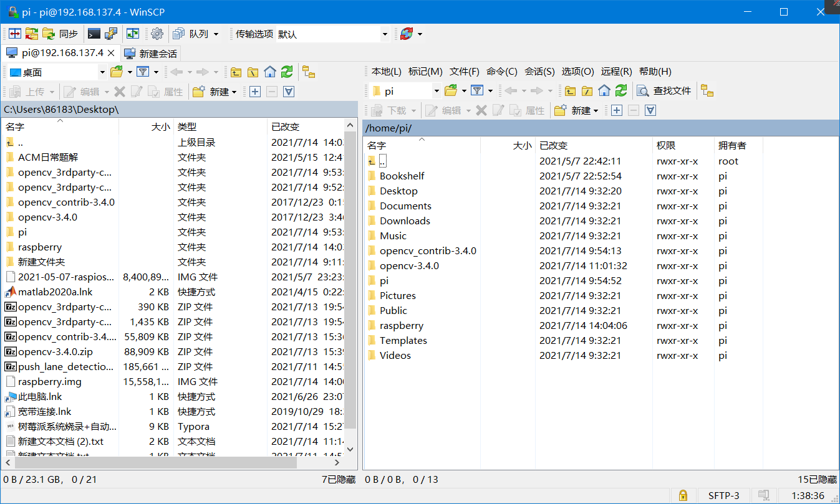This screenshot has height=504, width=840.
Task: Open the preferences gear icon
Action: click(157, 34)
